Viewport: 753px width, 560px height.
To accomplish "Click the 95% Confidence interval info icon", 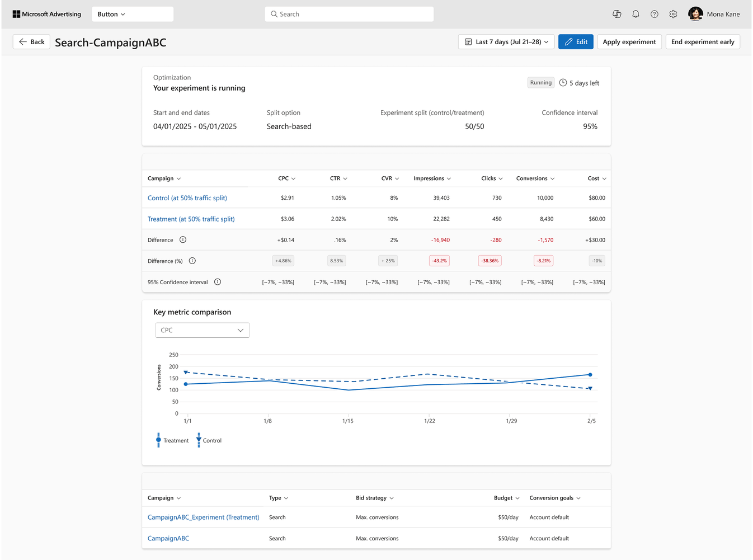I will coord(218,282).
